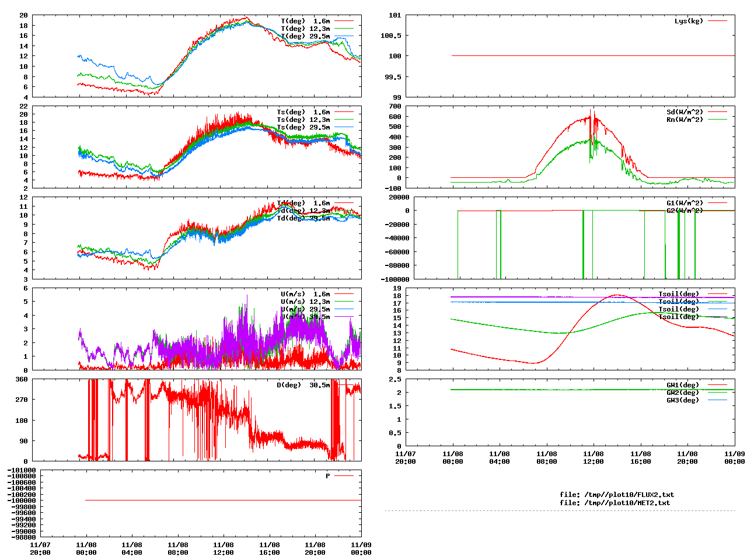Click the 'GW3(deg)' legend label
Viewport: 747px width, 560px height.
[x=683, y=400]
